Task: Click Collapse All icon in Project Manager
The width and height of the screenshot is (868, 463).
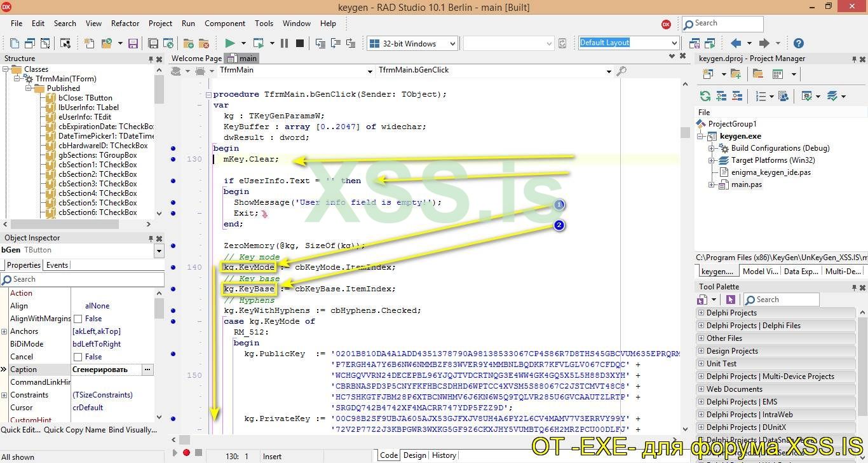Action: click(736, 96)
